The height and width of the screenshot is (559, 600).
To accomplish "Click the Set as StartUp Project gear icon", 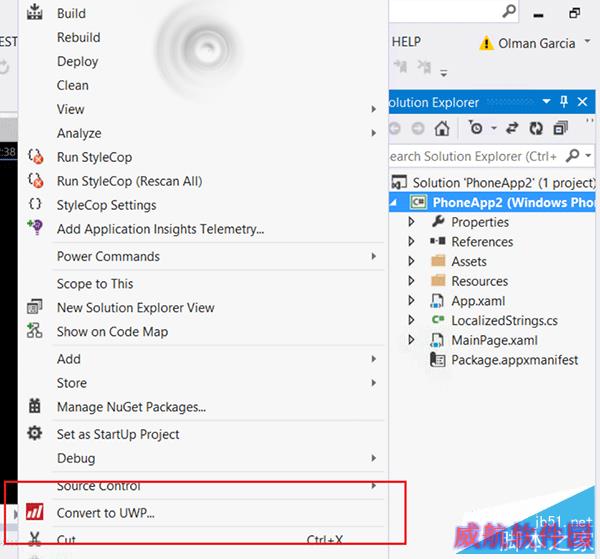I will click(x=35, y=434).
